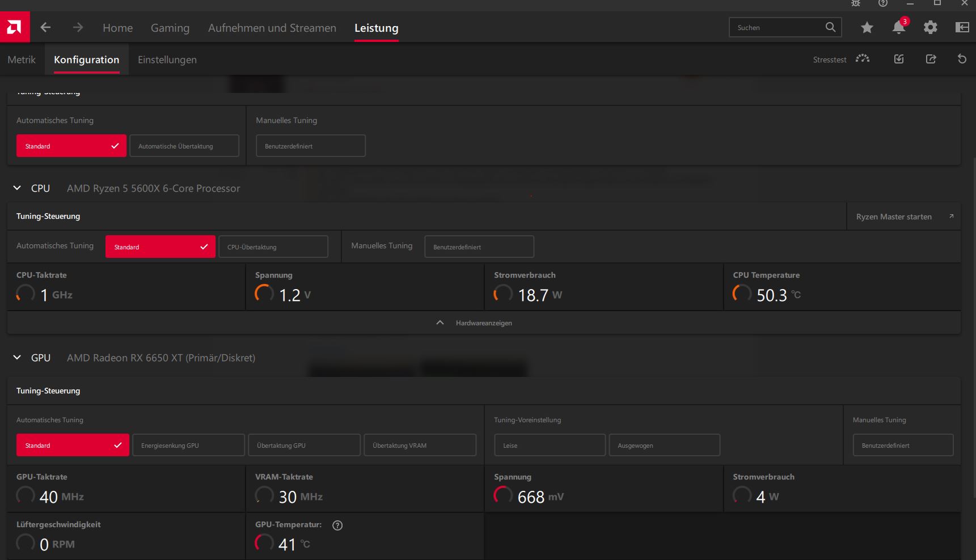Click the load profile icon

coord(899,59)
